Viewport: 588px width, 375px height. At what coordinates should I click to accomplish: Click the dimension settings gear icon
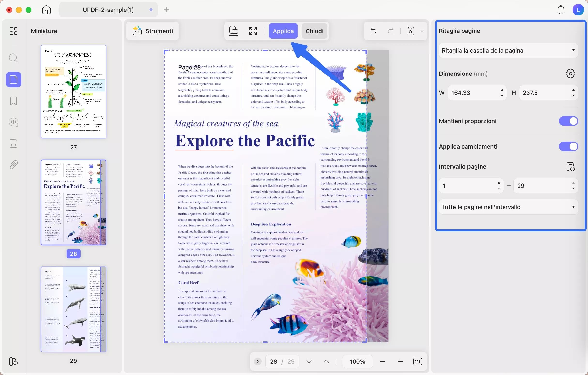570,74
